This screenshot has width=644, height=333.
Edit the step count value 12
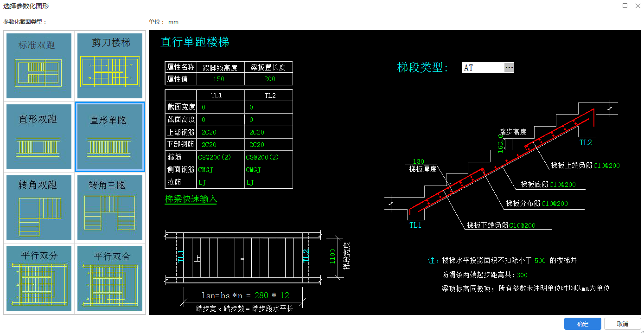click(x=285, y=295)
